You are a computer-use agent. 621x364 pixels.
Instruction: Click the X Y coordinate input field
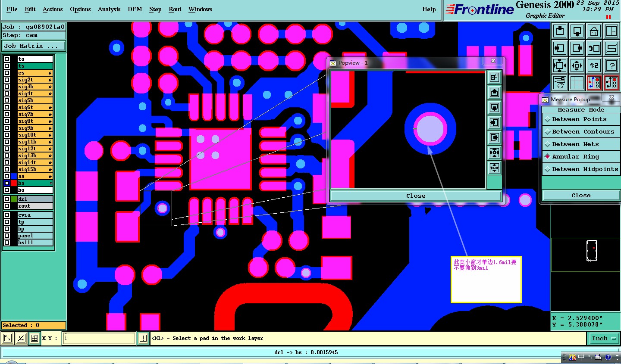click(x=99, y=338)
